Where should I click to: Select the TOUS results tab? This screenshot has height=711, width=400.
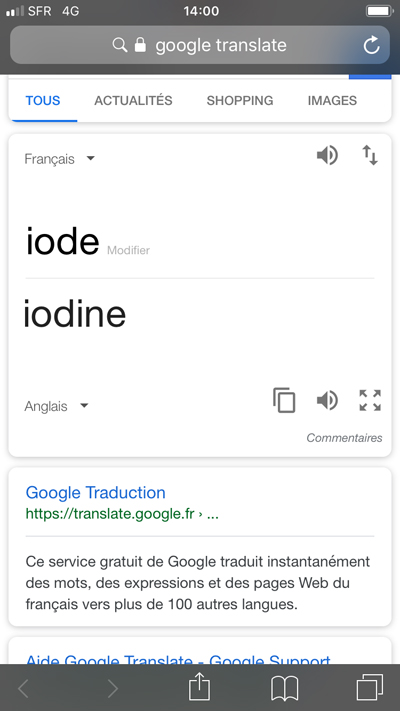[x=43, y=100]
